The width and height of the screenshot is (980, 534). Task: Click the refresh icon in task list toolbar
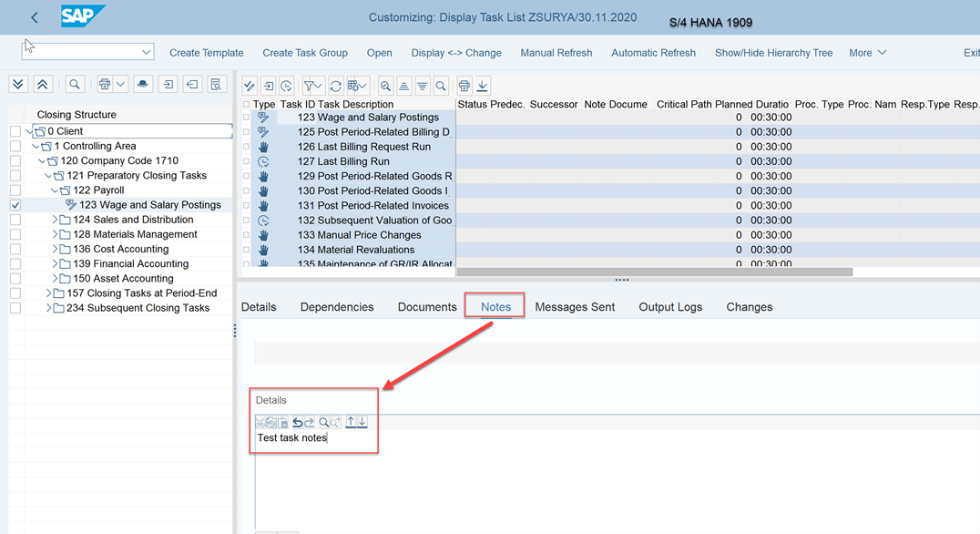point(336,87)
